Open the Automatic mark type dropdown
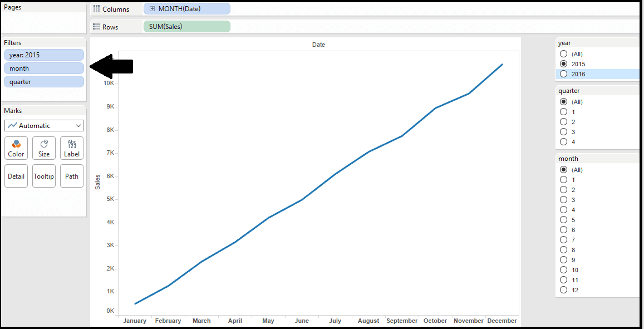Image resolution: width=644 pixels, height=329 pixels. tap(43, 125)
